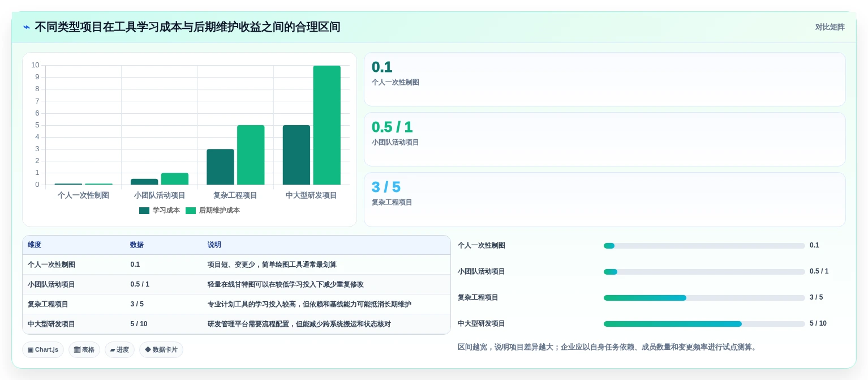Select the 数据卡片 tag chip
The image size is (868, 380).
pos(161,349)
